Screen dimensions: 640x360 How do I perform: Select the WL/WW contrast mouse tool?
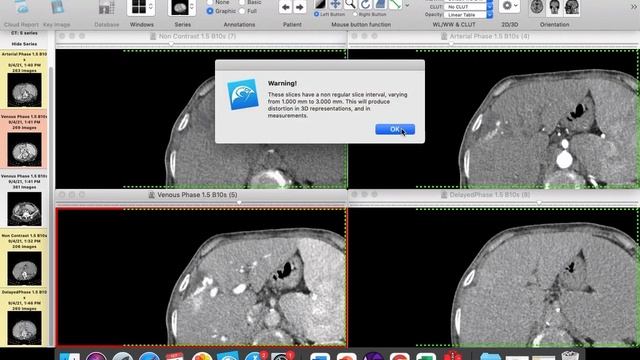320,4
